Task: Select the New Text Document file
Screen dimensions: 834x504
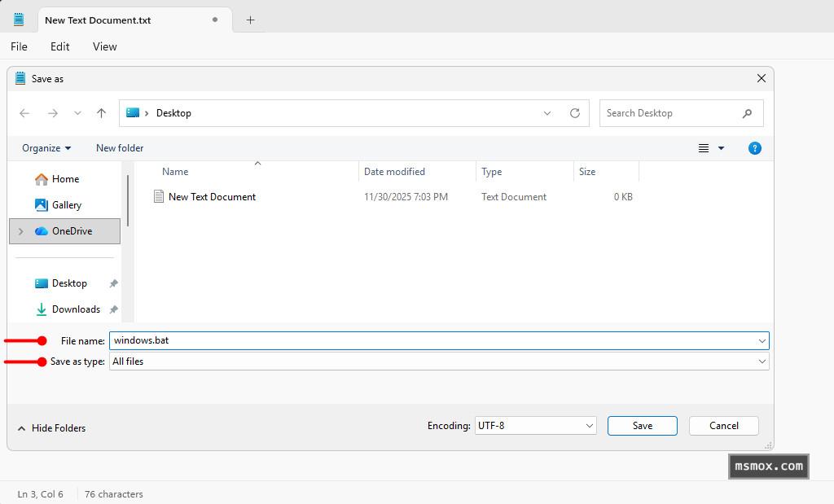Action: click(x=212, y=197)
